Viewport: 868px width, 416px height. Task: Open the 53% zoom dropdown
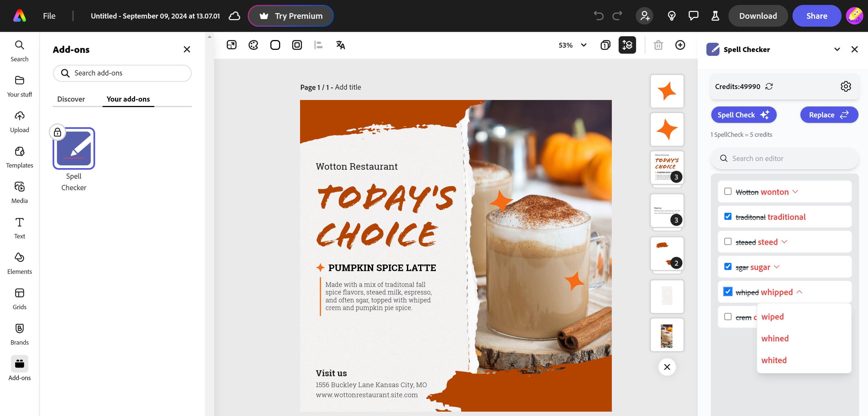coord(573,45)
